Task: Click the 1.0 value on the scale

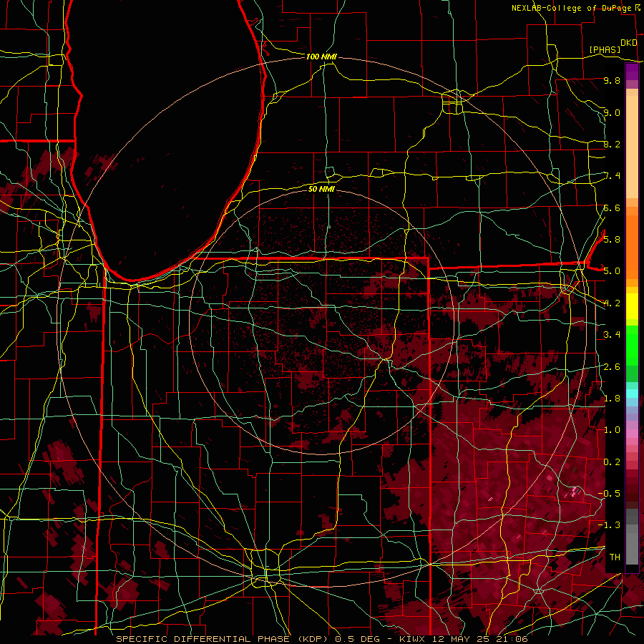Action: coord(612,430)
